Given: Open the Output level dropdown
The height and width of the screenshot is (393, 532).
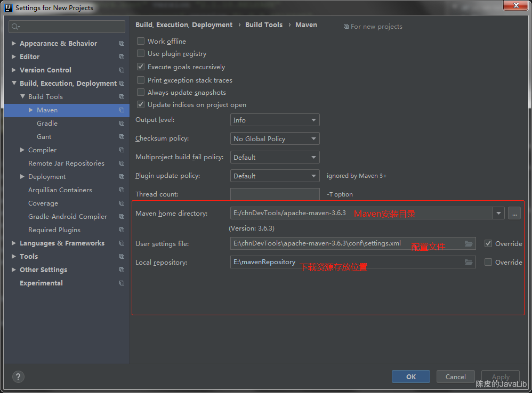Looking at the screenshot, I should click(275, 120).
